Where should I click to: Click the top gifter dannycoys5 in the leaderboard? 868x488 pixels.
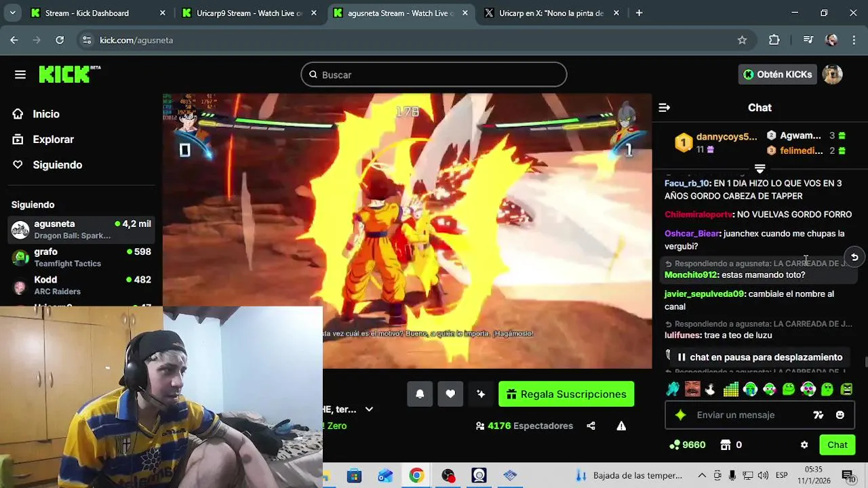tap(726, 137)
